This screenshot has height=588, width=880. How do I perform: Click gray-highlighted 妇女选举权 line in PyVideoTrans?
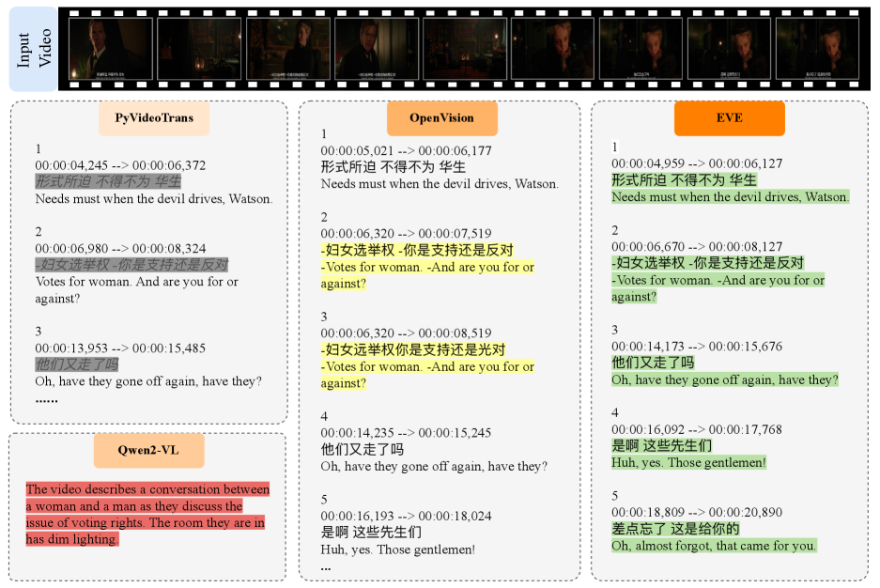pyautogui.click(x=131, y=264)
